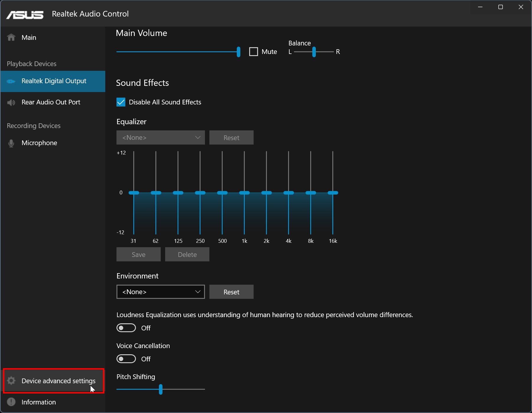Open the Equalizer preset dropdown
Image resolution: width=532 pixels, height=413 pixels.
click(x=161, y=137)
